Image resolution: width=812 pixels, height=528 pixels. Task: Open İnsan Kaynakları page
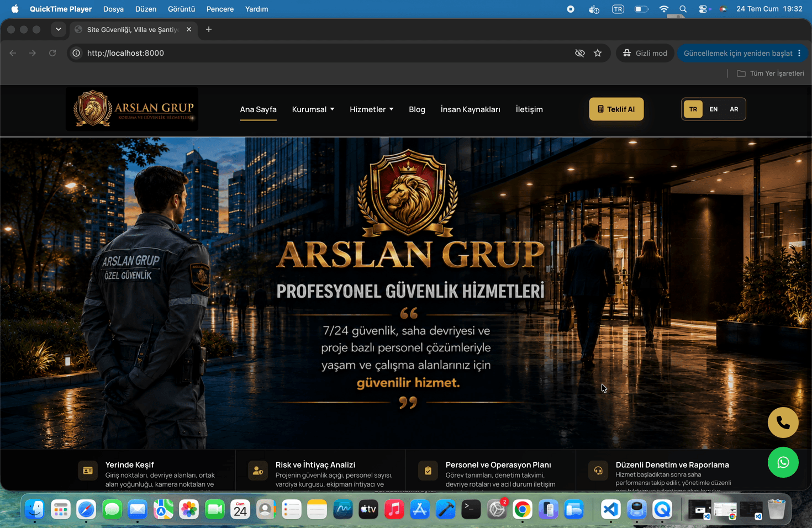click(471, 109)
